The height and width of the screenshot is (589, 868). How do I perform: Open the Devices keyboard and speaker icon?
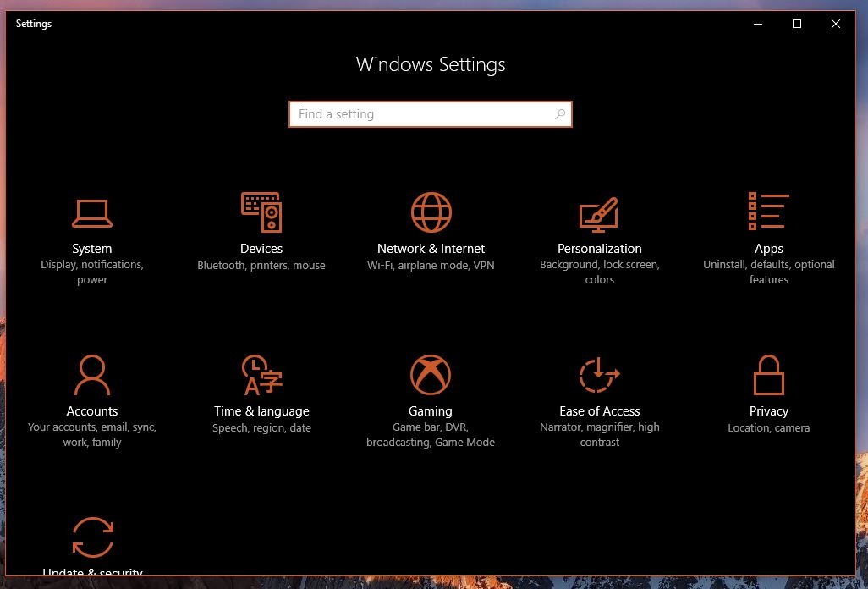point(261,212)
